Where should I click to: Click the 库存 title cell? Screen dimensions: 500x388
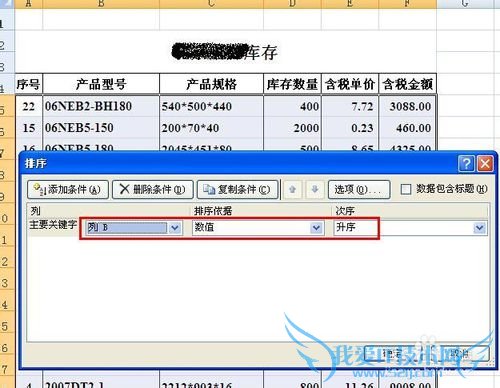[x=226, y=52]
